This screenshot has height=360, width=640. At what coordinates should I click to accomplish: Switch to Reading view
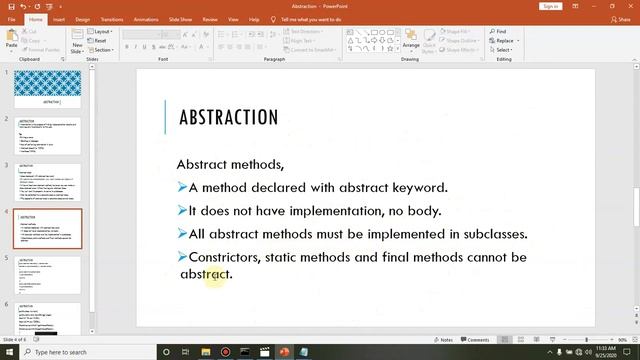pyautogui.click(x=536, y=340)
